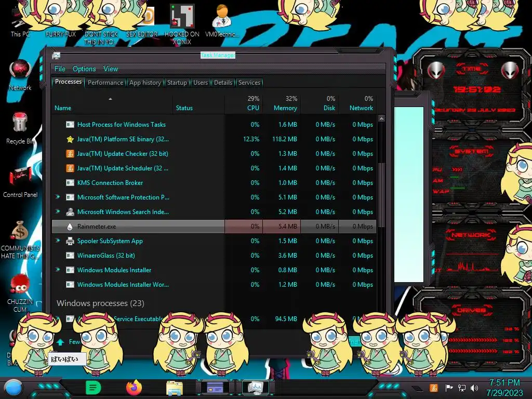
Task: Switch to the Details tab
Action: pyautogui.click(x=223, y=83)
